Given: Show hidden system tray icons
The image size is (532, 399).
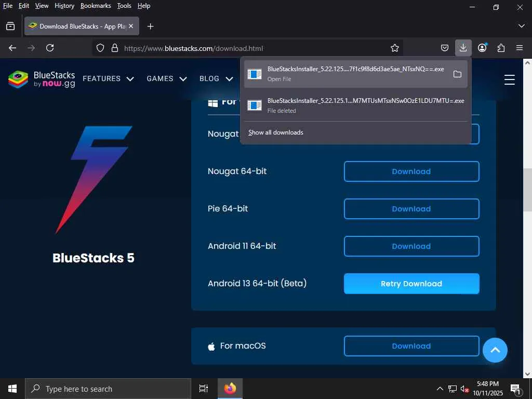Looking at the screenshot, I should pyautogui.click(x=440, y=389).
